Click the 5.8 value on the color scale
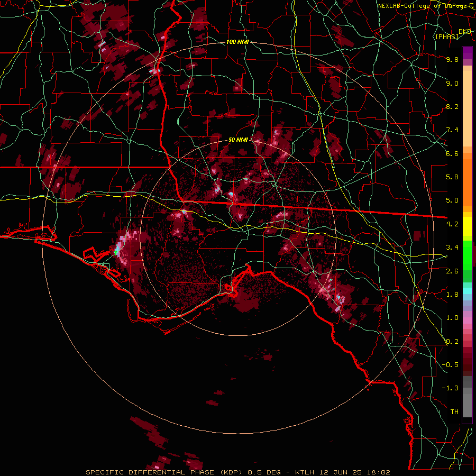476x476 pixels. 452,177
